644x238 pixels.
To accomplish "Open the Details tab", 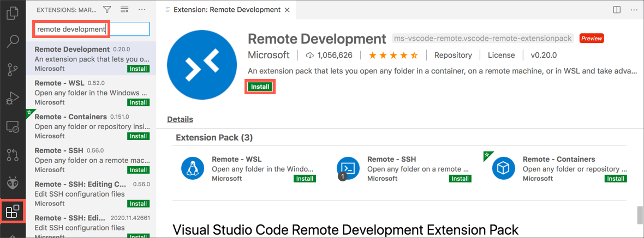I will pyautogui.click(x=180, y=119).
